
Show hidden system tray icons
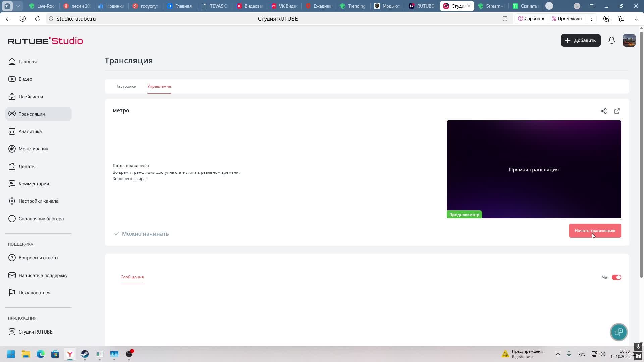click(x=558, y=354)
